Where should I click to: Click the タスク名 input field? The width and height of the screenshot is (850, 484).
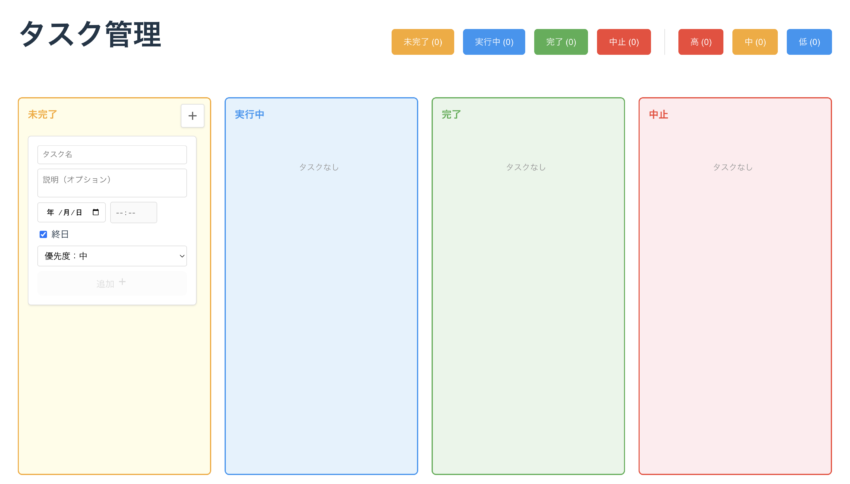(x=112, y=155)
